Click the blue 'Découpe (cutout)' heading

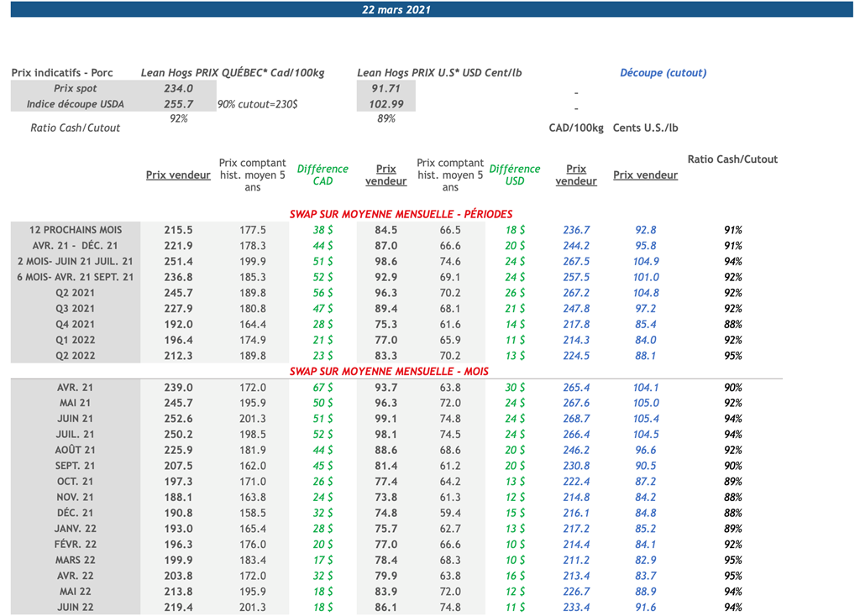coord(663,73)
